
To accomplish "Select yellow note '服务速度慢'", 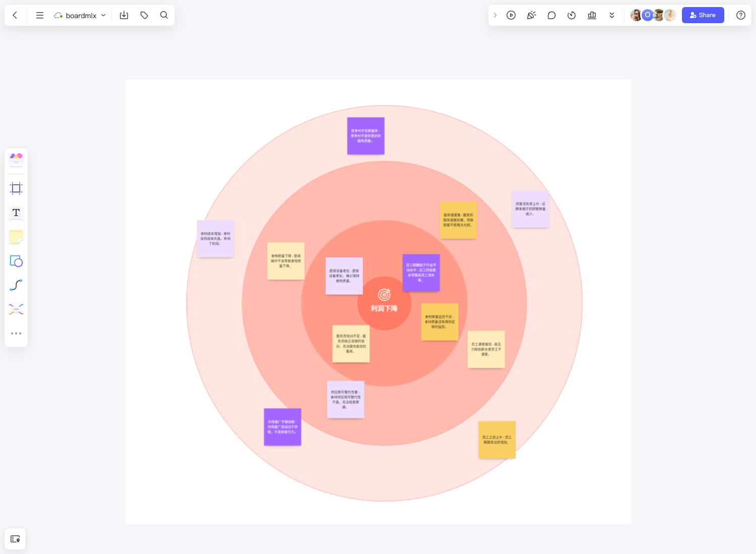I will [x=458, y=220].
